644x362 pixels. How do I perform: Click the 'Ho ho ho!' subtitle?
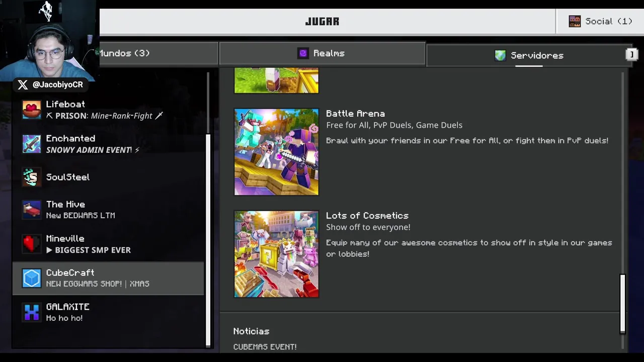click(x=64, y=318)
